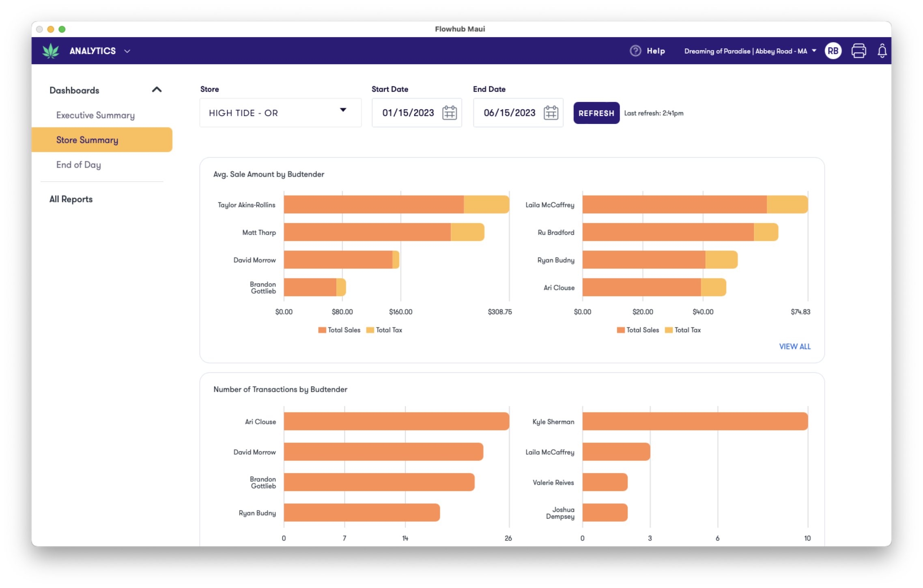Expand the ANALYTICS module chevron
923x588 pixels.
127,51
